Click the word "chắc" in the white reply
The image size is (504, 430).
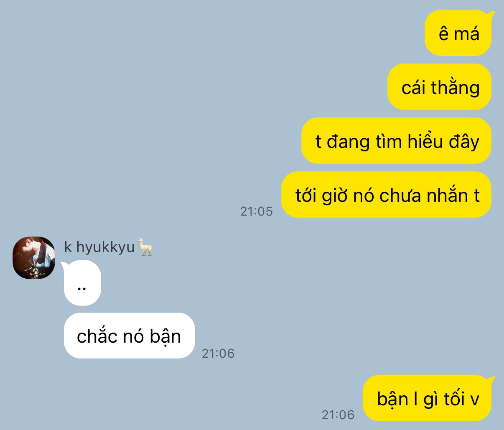pos(95,336)
